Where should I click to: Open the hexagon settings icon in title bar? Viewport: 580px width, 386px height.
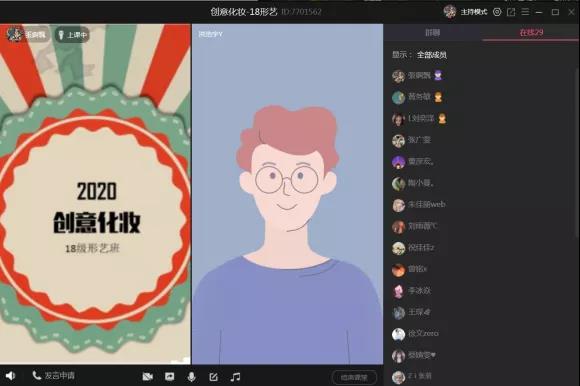point(497,12)
